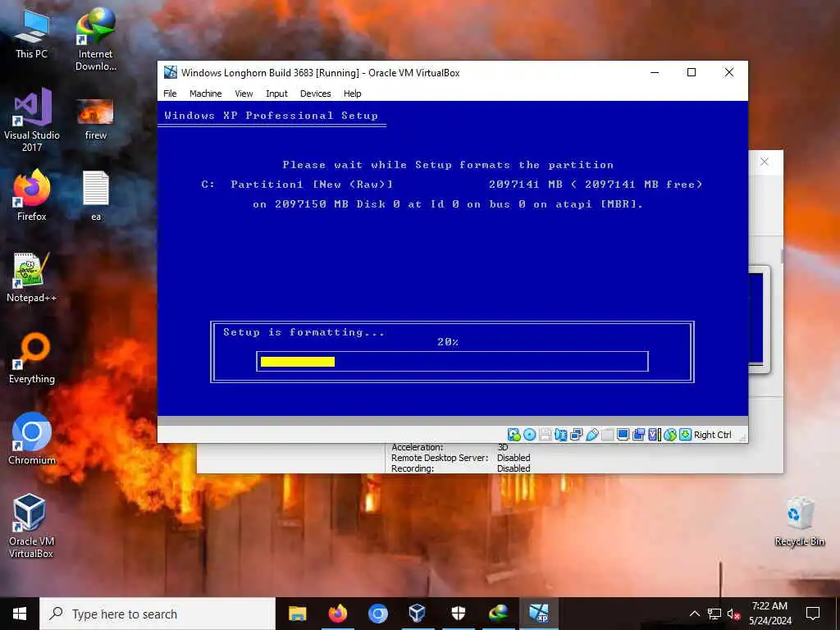Open the Devices menu

[x=316, y=94]
